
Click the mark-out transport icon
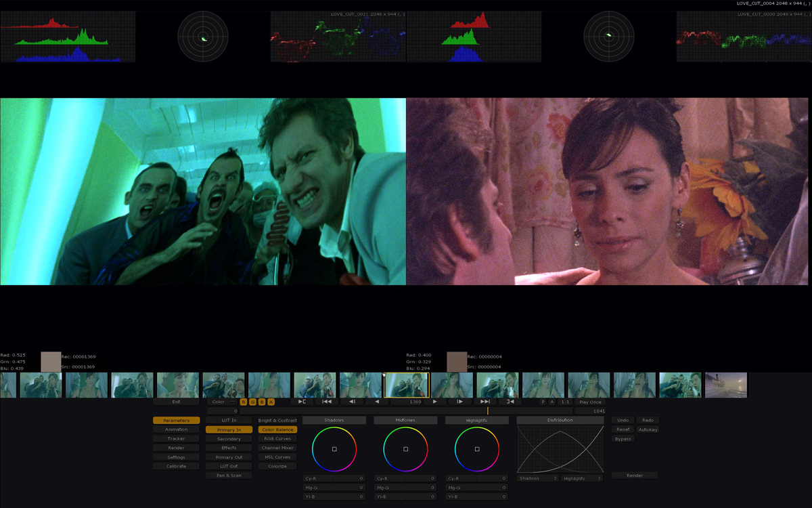point(510,402)
